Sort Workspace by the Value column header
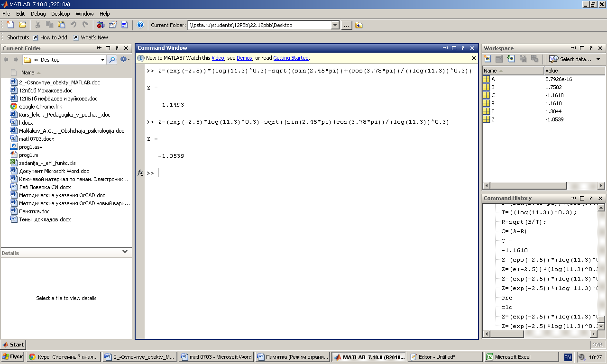Screen dimensions: 607x364 click(x=574, y=71)
